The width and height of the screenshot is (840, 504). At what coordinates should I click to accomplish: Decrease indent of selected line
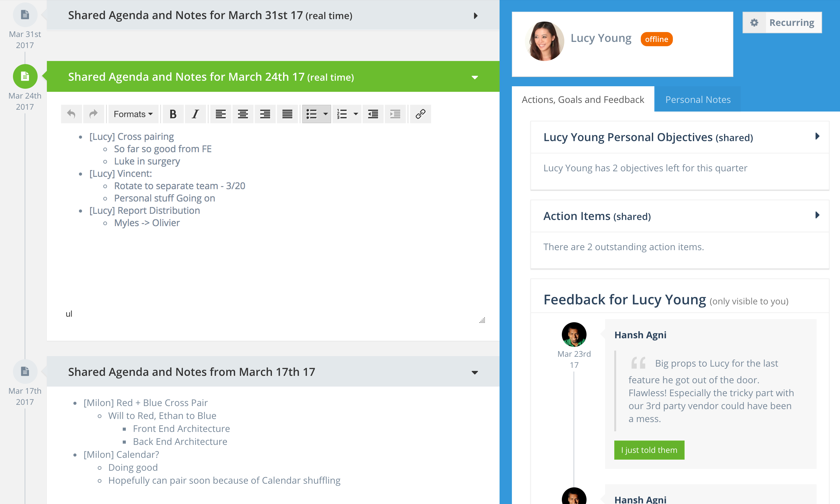373,114
